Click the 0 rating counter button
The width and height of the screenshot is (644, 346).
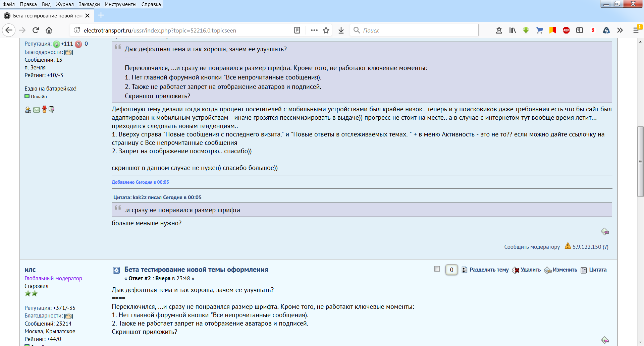coord(451,270)
